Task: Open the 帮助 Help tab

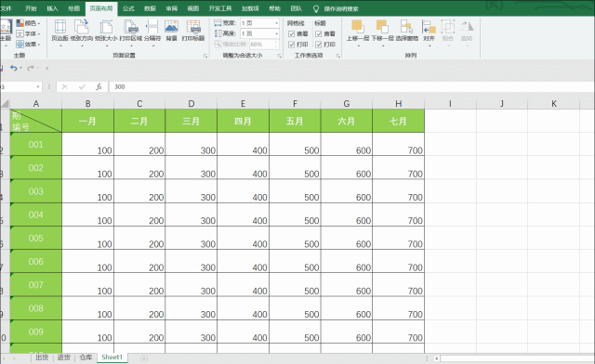Action: click(274, 8)
